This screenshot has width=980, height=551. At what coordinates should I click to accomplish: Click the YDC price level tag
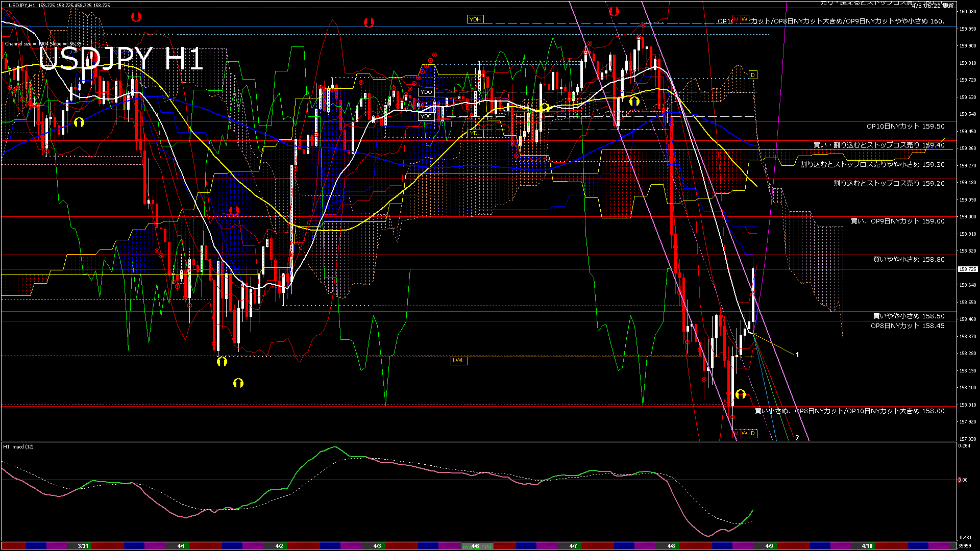pyautogui.click(x=426, y=117)
